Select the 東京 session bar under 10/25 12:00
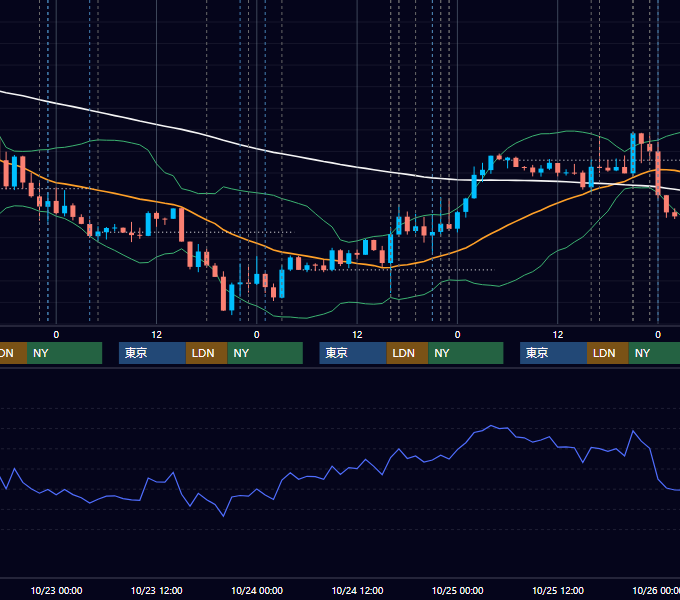680x600 pixels. pyautogui.click(x=553, y=353)
